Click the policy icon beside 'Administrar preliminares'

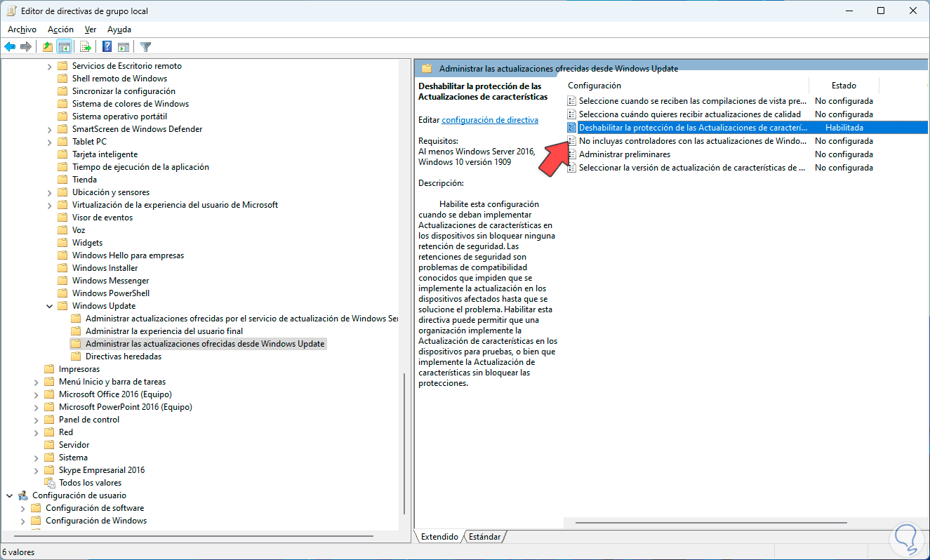572,154
